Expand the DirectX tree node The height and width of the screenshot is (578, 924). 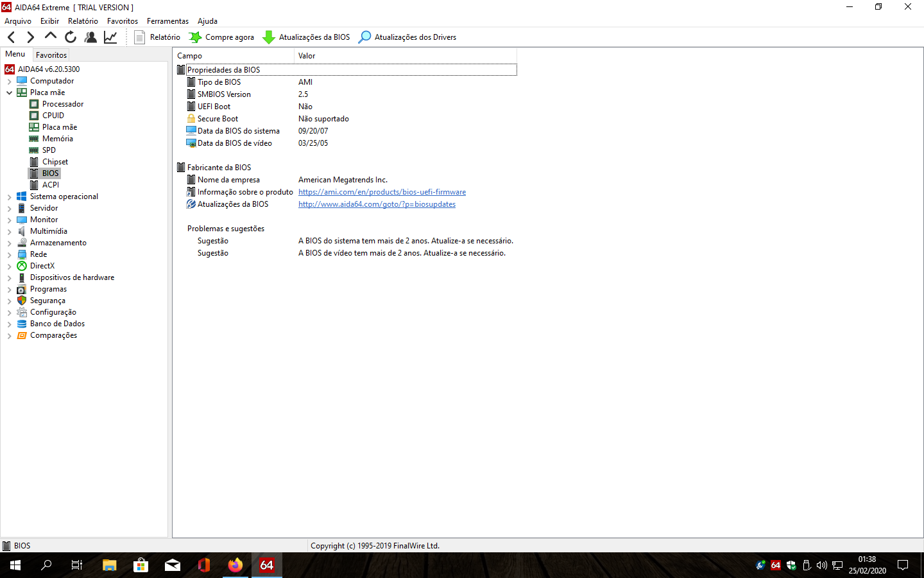click(x=9, y=267)
